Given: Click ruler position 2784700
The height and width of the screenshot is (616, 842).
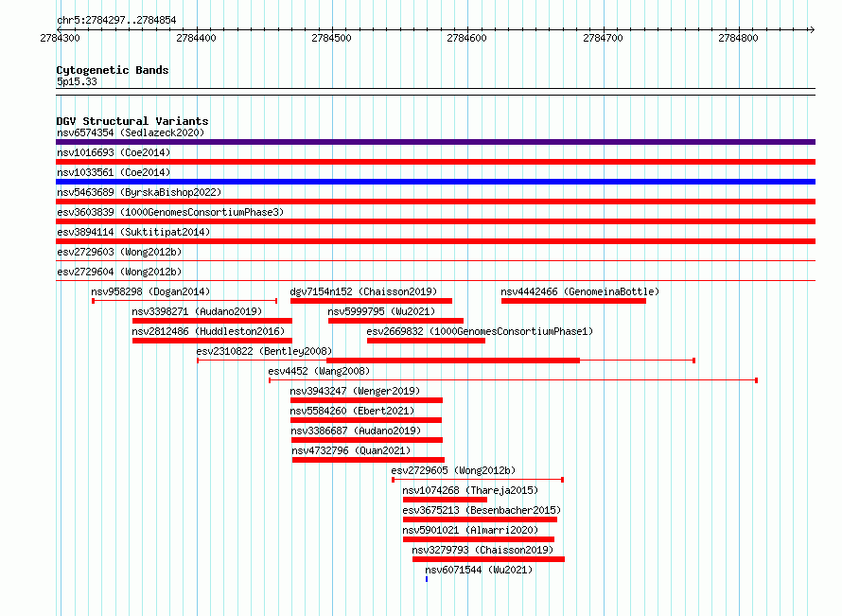Looking at the screenshot, I should click(603, 38).
